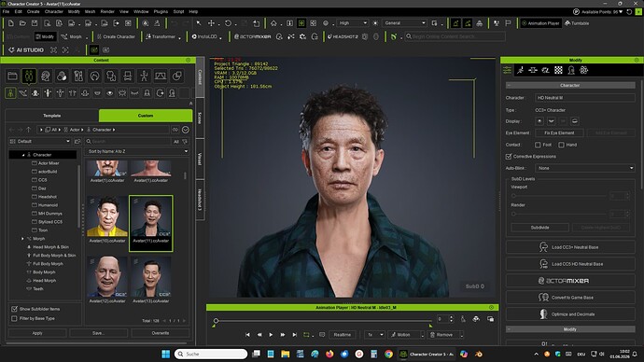Image resolution: width=644 pixels, height=362 pixels.
Task: Open the File menu
Action: click(6, 11)
